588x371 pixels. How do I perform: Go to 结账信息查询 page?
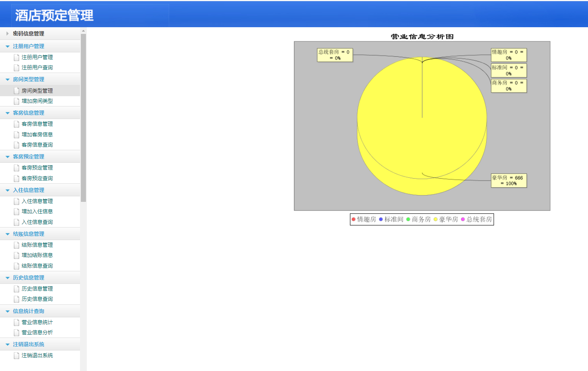(37, 266)
